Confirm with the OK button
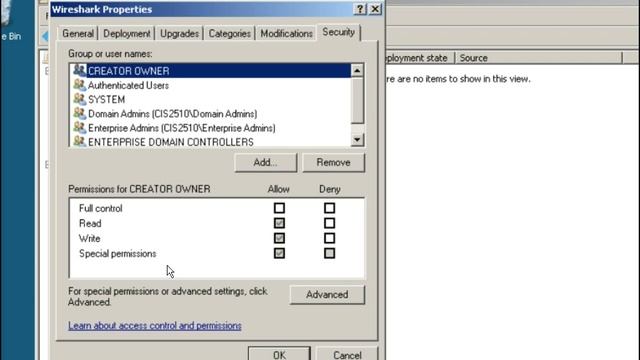Image resolution: width=640 pixels, height=360 pixels. click(x=279, y=354)
